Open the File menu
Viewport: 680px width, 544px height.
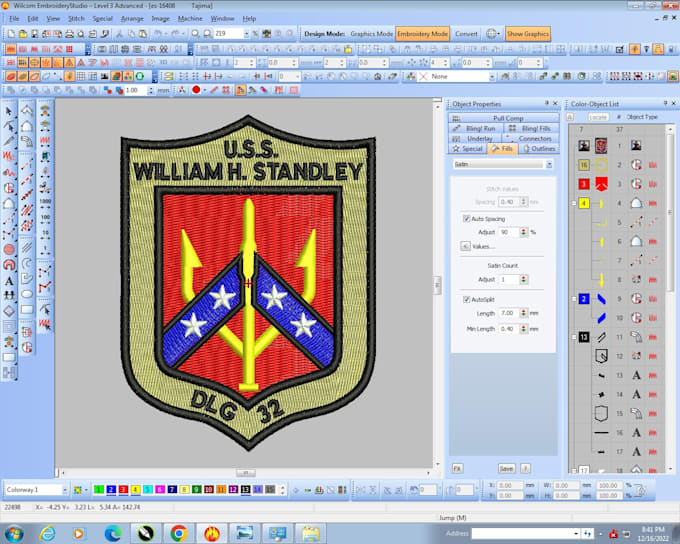pyautogui.click(x=14, y=19)
